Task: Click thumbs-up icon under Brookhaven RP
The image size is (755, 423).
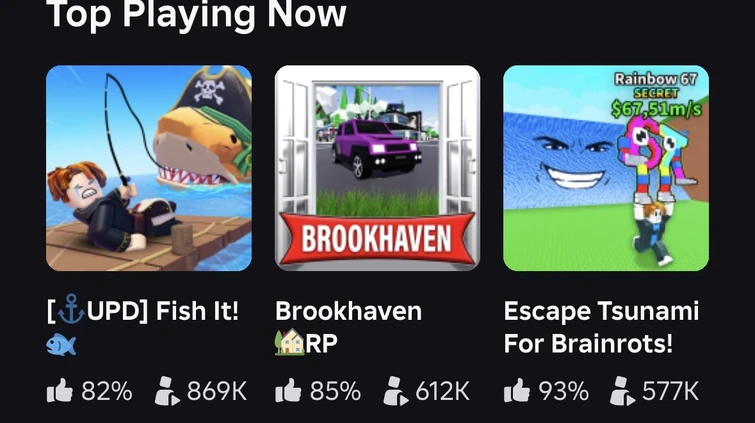Action: click(288, 390)
